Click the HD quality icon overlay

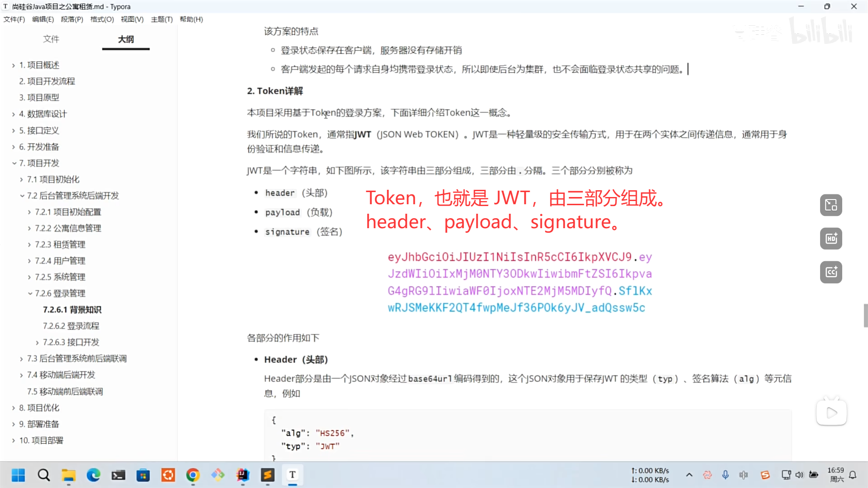[x=831, y=239]
